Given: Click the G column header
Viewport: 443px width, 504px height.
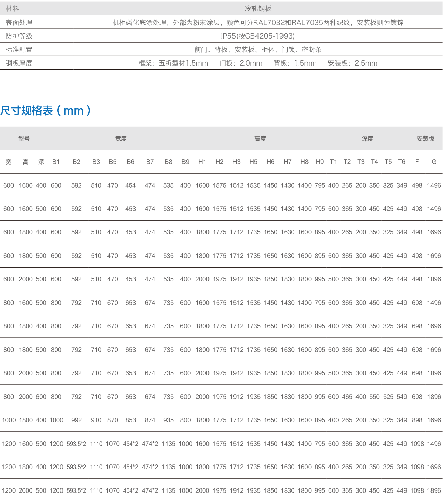Looking at the screenshot, I should tap(434, 162).
